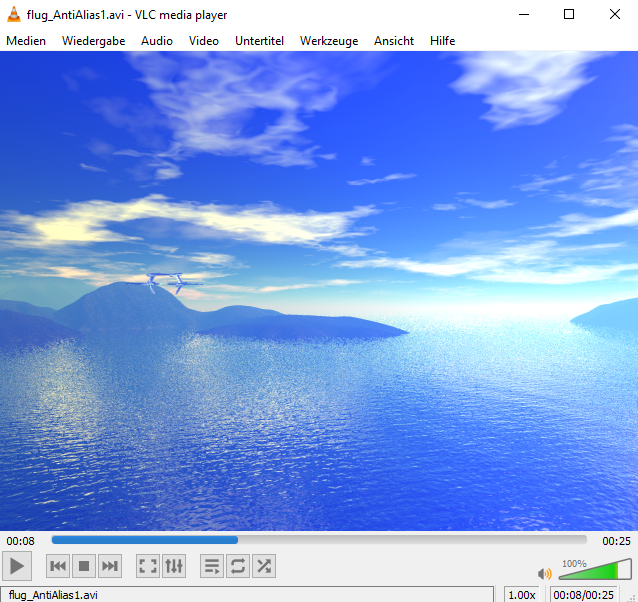Click the flug_AntiAlias1.avi status bar name

[x=53, y=595]
